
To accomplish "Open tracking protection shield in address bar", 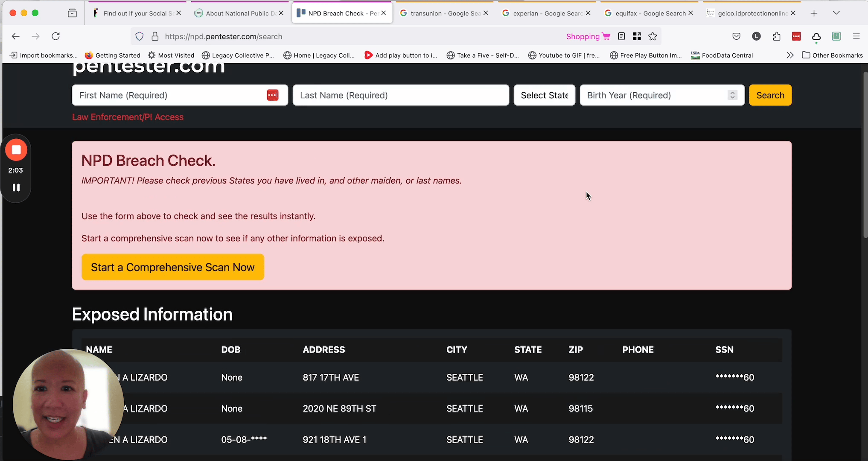I will coord(140,36).
